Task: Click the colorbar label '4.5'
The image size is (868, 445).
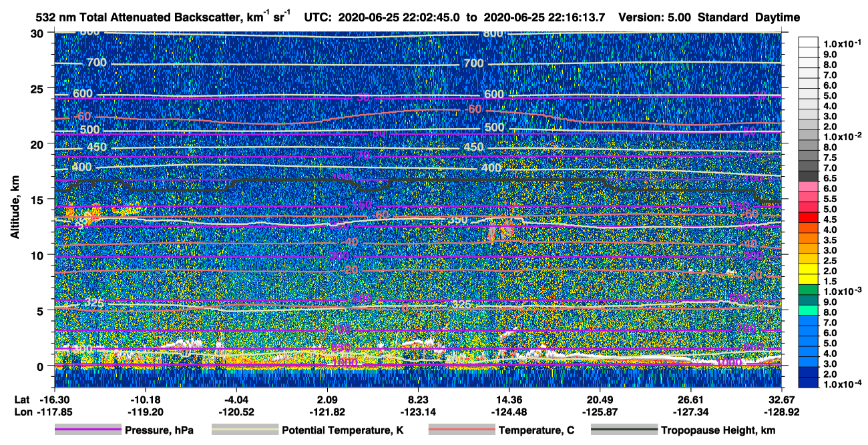Action: click(x=829, y=219)
